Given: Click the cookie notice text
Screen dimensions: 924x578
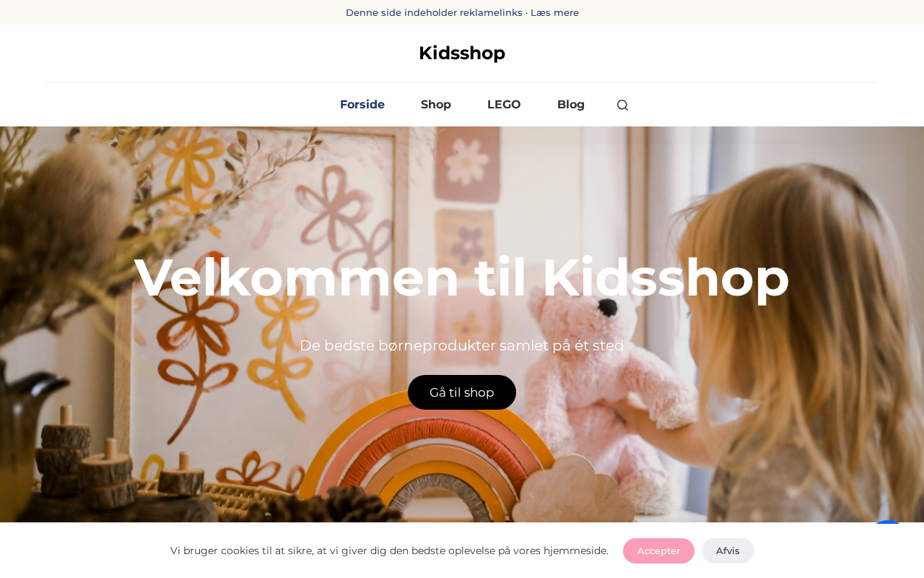Looking at the screenshot, I should pos(389,551).
